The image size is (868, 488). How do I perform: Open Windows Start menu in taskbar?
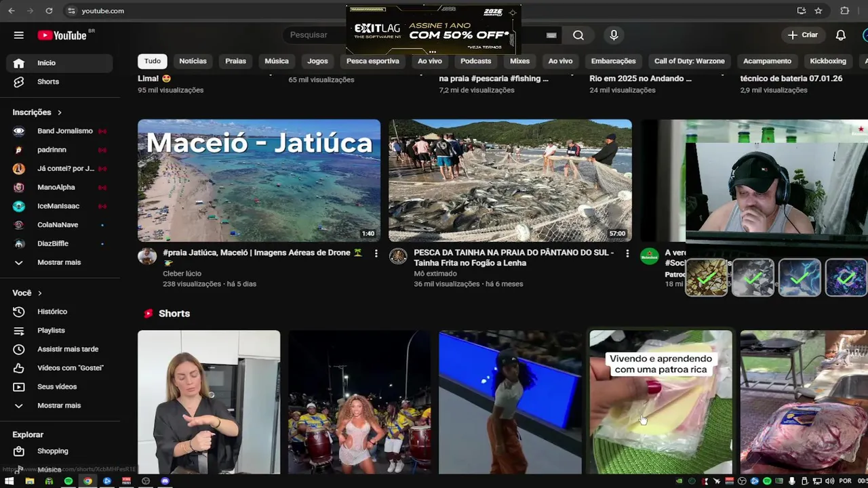click(x=9, y=481)
